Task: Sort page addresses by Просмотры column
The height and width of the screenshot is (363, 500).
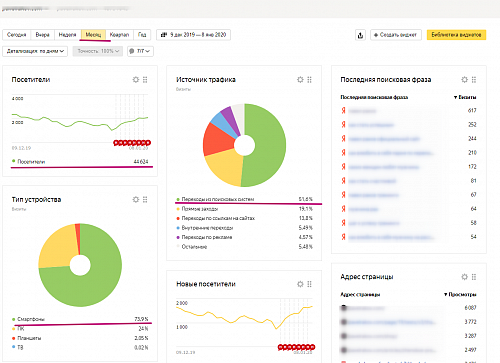Action: [460, 295]
